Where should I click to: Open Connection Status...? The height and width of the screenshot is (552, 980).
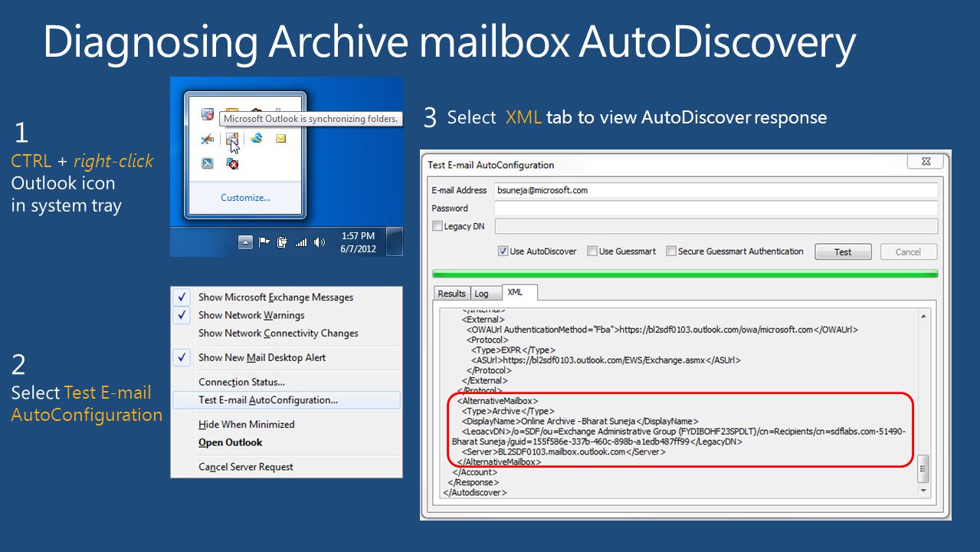[x=286, y=382]
